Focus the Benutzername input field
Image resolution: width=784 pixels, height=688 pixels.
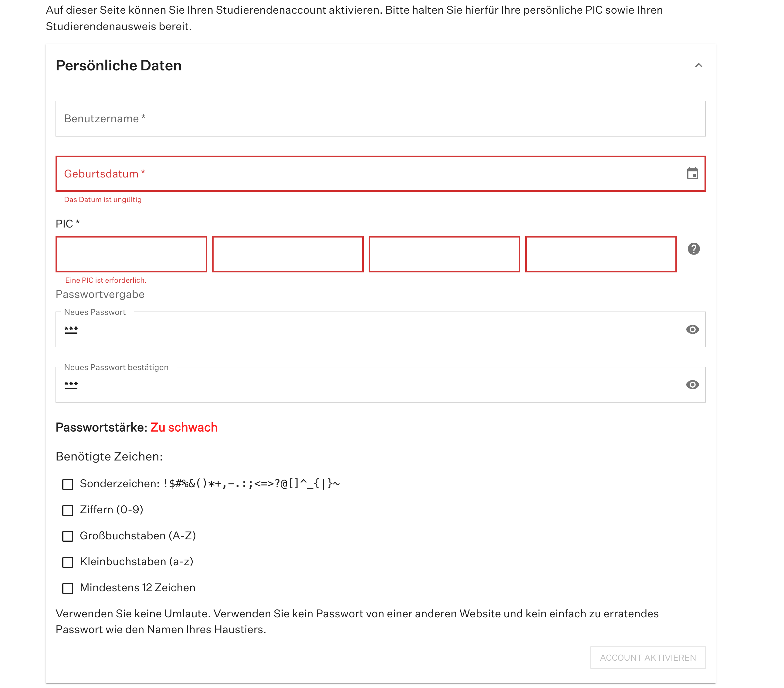tap(380, 119)
